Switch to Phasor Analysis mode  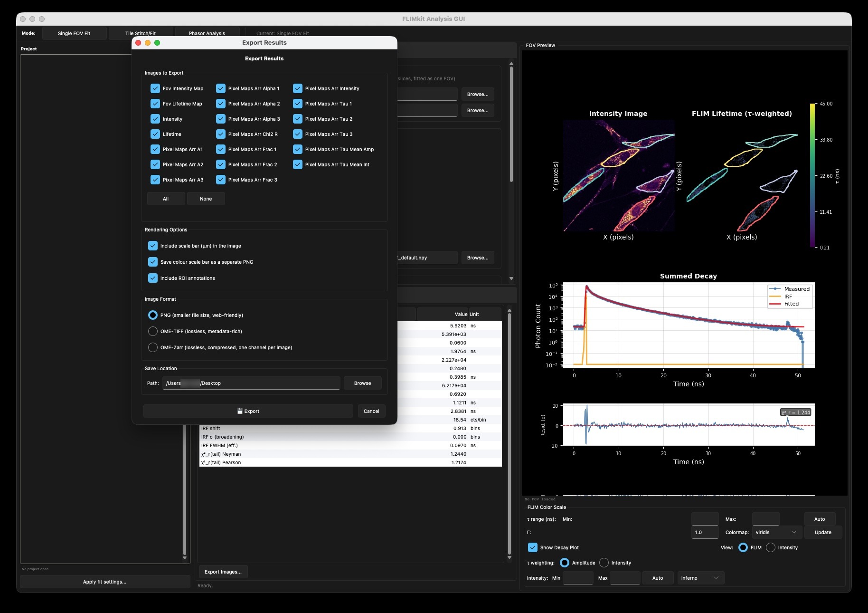(x=207, y=33)
